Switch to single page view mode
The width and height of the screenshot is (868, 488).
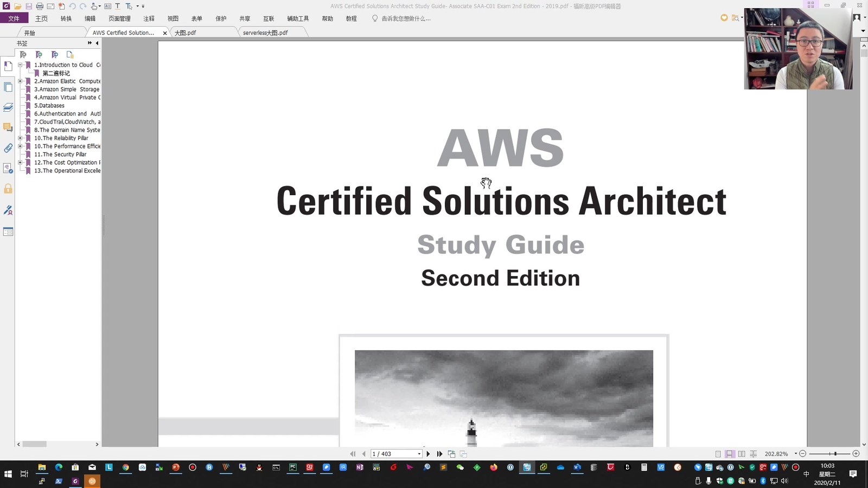click(x=718, y=454)
